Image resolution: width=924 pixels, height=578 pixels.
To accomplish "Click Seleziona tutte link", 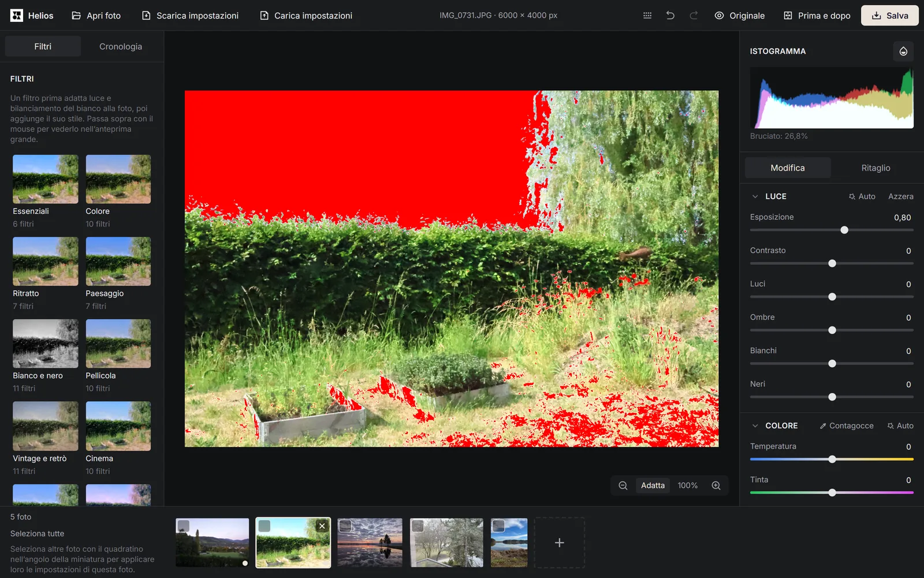I will (37, 533).
